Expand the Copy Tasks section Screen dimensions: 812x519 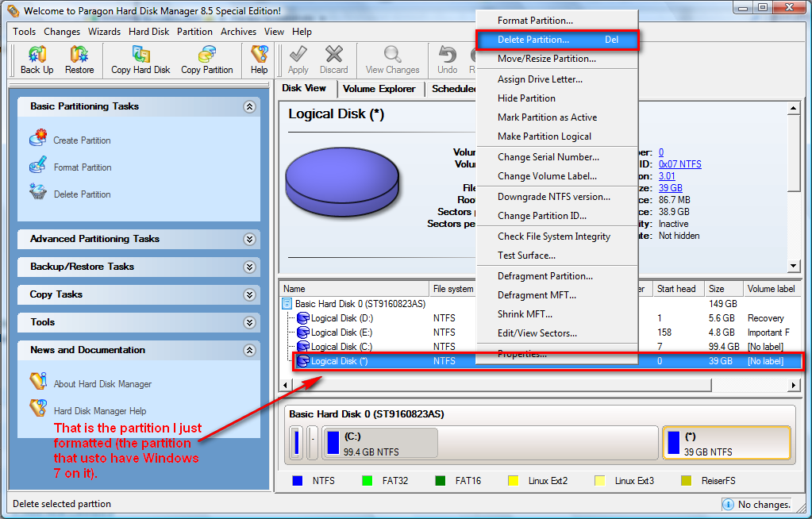(x=250, y=294)
